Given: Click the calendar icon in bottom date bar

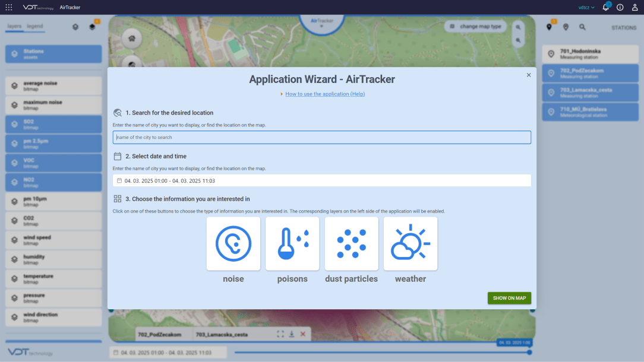Looking at the screenshot, I should [116, 353].
